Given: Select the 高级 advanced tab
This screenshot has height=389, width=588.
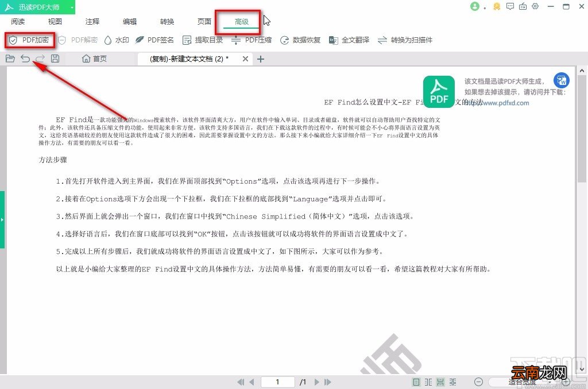Looking at the screenshot, I should coord(242,22).
